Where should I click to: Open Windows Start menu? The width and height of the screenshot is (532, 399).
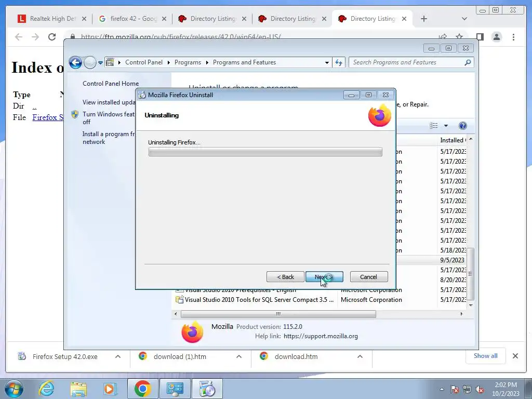click(x=14, y=389)
